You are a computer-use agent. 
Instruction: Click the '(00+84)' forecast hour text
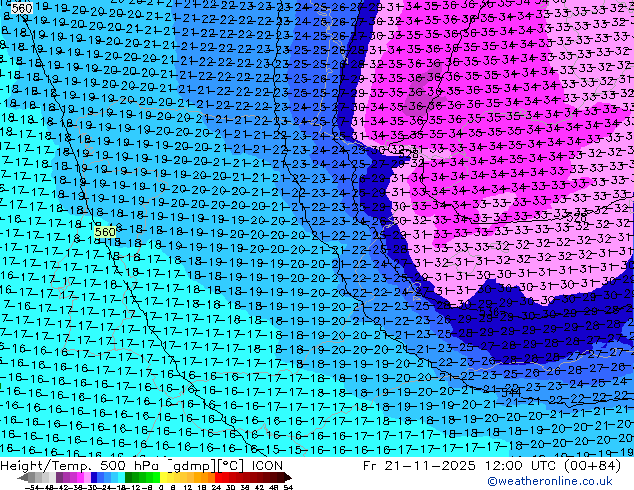coord(591,466)
